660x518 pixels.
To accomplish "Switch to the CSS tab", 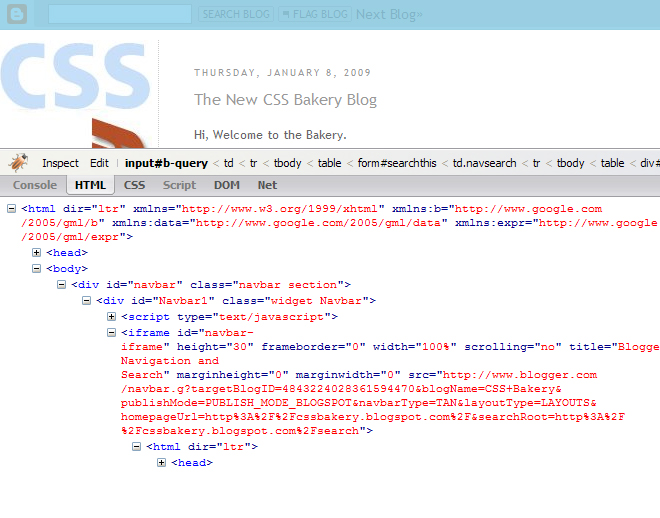I will (x=134, y=185).
